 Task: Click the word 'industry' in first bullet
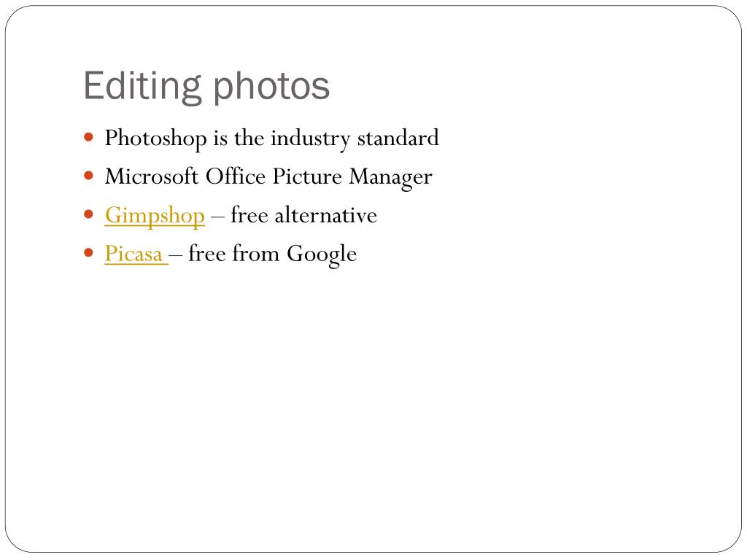point(311,139)
